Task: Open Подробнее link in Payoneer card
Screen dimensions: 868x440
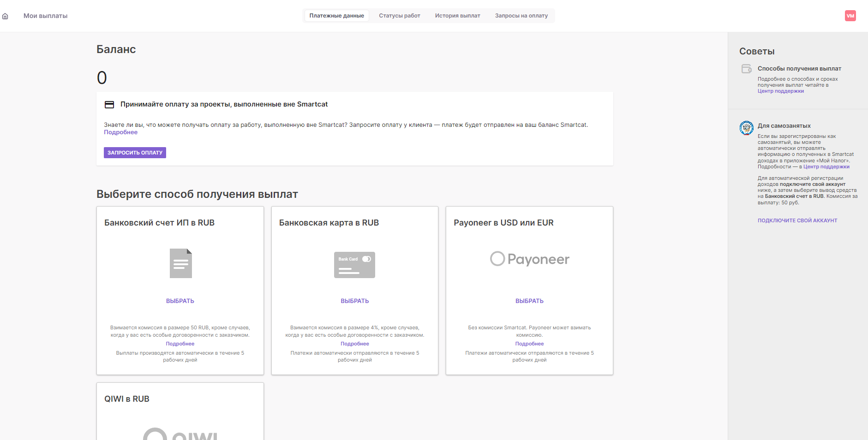Action: [x=529, y=344]
